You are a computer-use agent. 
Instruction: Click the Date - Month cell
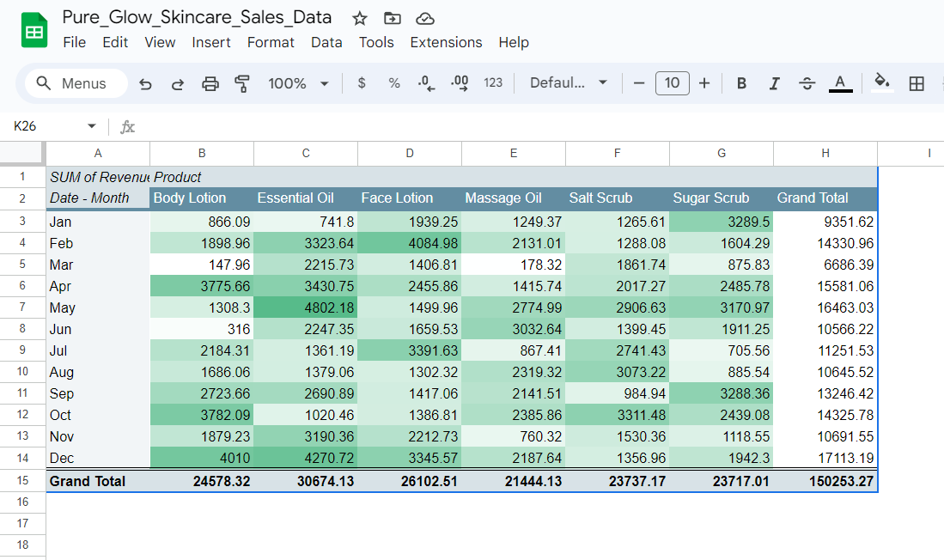[98, 198]
